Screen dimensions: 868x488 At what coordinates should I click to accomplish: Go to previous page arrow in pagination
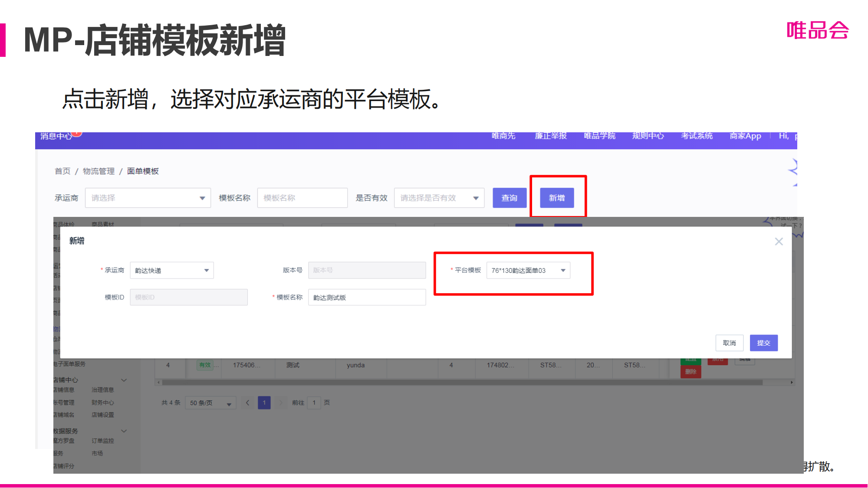(248, 403)
